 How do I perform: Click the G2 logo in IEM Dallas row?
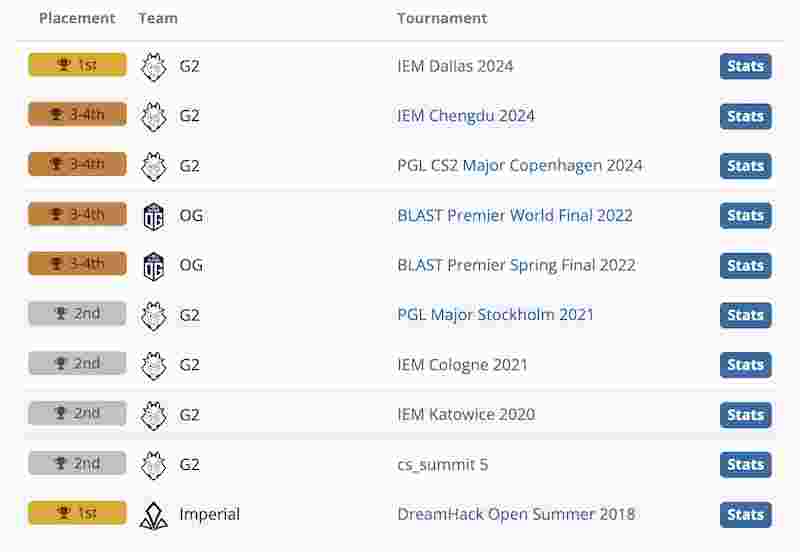(154, 66)
